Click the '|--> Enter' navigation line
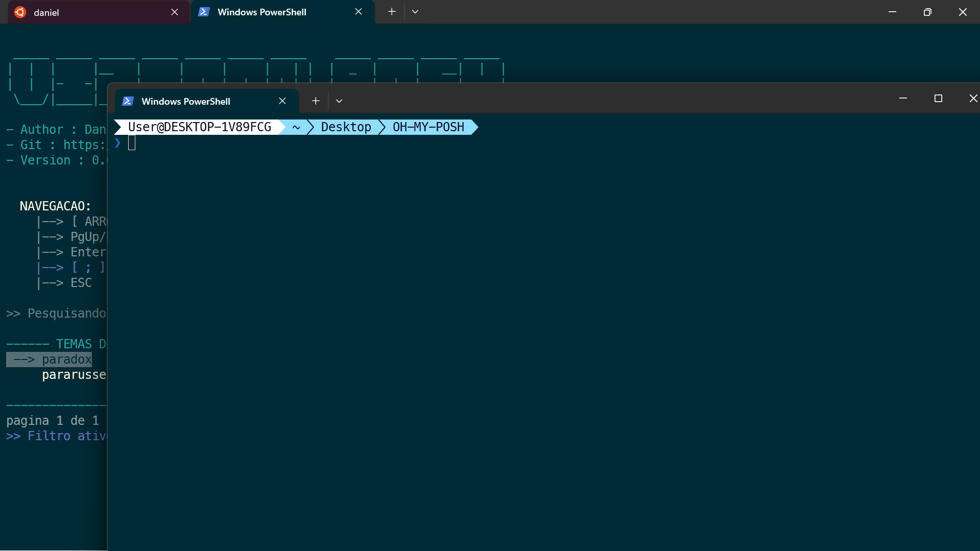The image size is (980, 551). (71, 252)
